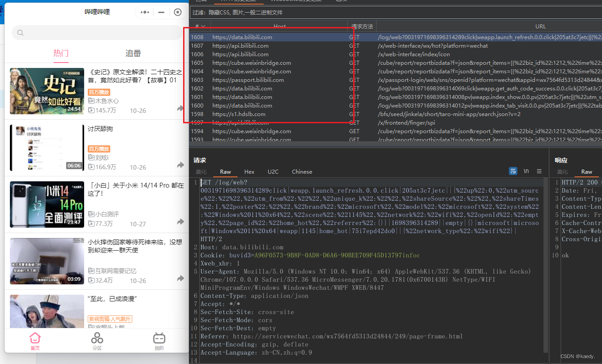This screenshot has height=364, width=602.
Task: Go to 首页 home in bottom bar
Action: 35,341
